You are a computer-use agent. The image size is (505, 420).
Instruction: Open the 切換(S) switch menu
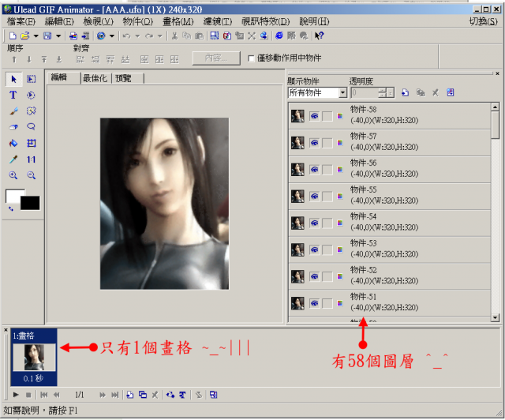[x=483, y=21]
